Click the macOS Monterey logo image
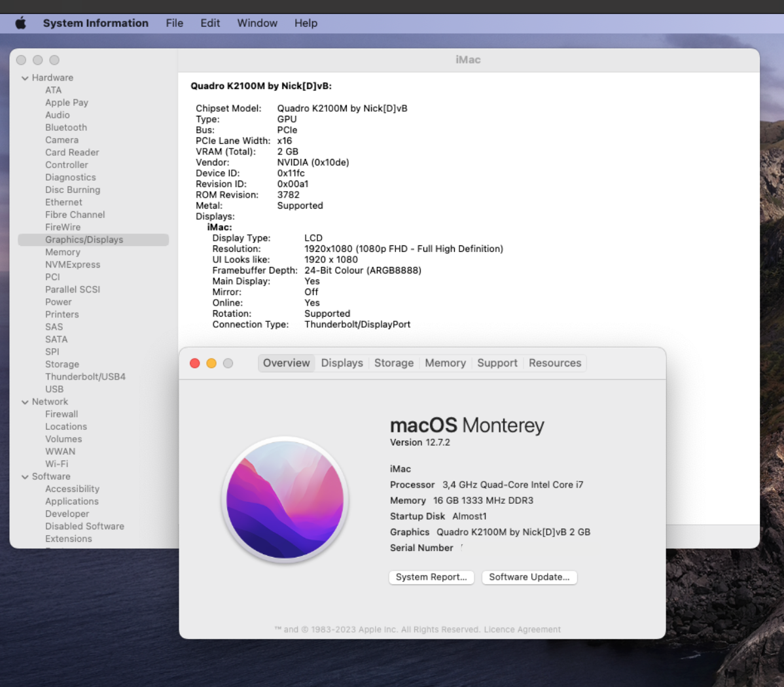This screenshot has height=687, width=784. point(285,499)
